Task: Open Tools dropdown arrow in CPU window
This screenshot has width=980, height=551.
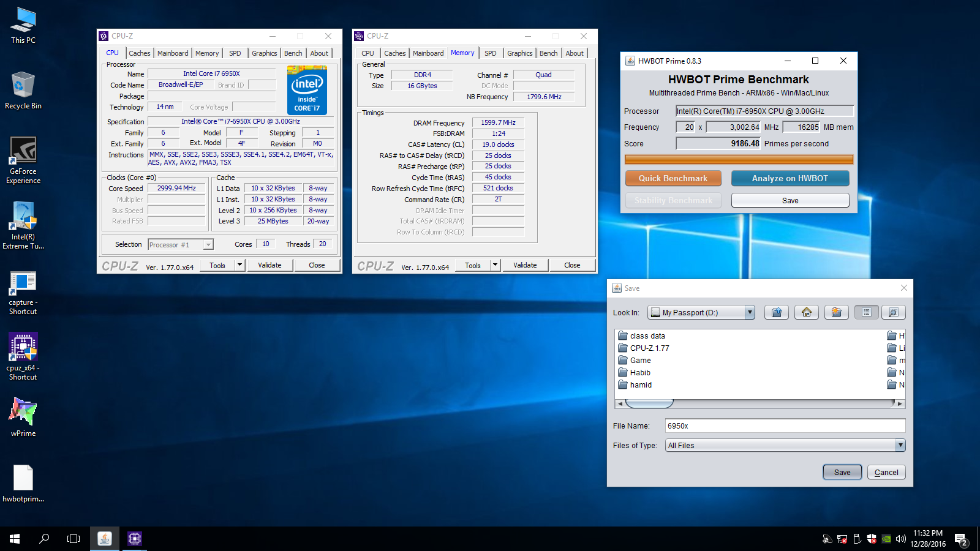Action: point(240,264)
